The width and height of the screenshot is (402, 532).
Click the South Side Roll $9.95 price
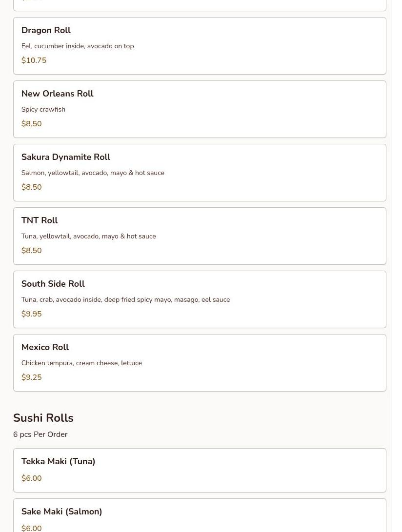[31, 314]
